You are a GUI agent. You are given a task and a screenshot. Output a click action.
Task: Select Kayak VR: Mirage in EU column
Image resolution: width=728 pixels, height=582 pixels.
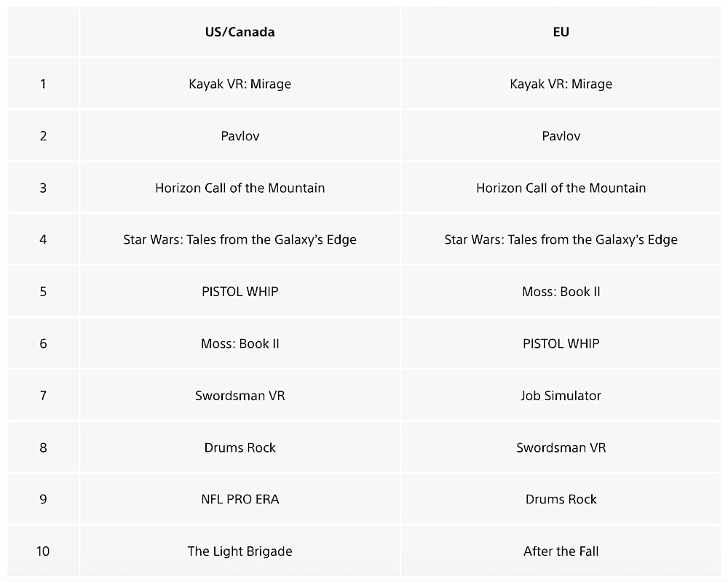click(x=561, y=84)
